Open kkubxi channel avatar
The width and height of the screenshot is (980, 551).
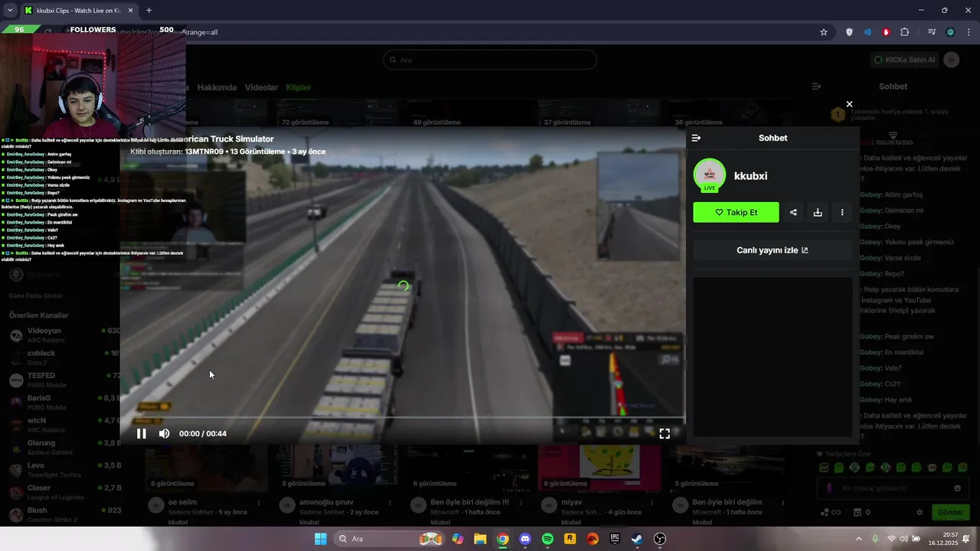click(x=710, y=175)
